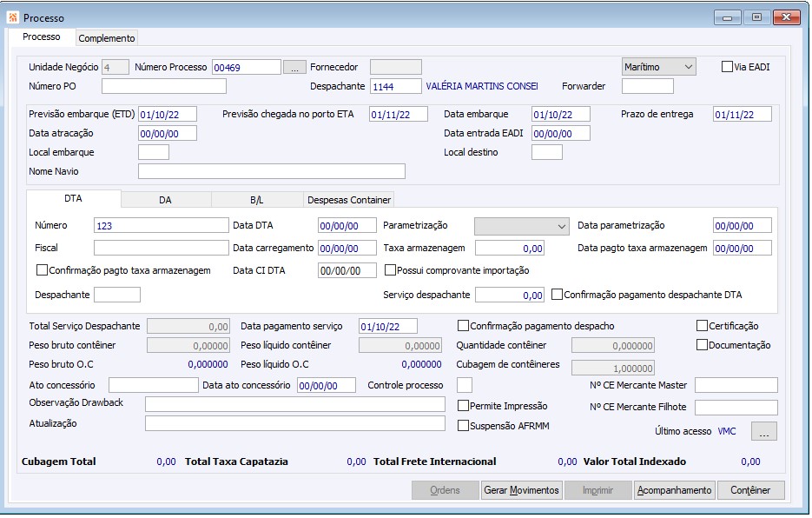The height and width of the screenshot is (518, 812).
Task: Click the Gerar Movimentos button
Action: click(x=521, y=490)
